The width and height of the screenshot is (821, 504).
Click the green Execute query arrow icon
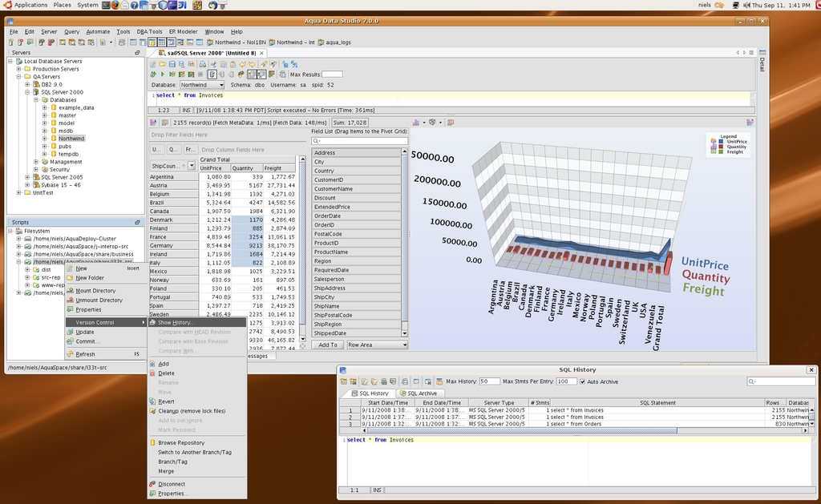coord(163,74)
